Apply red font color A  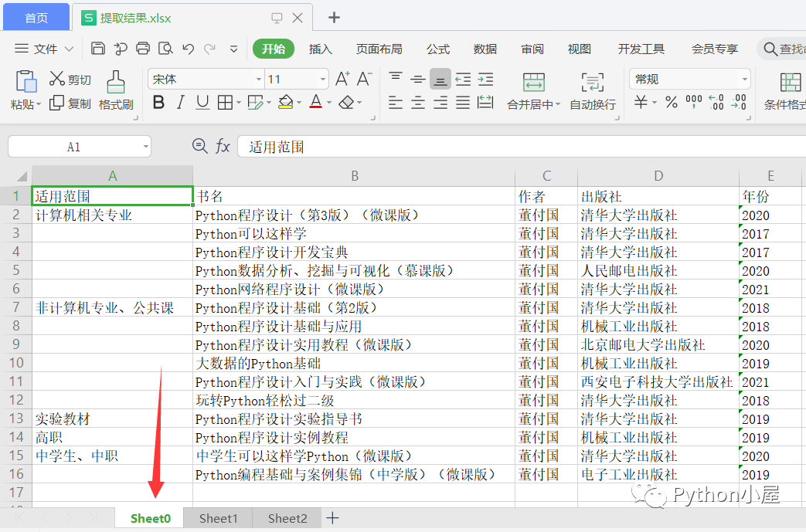[x=316, y=102]
